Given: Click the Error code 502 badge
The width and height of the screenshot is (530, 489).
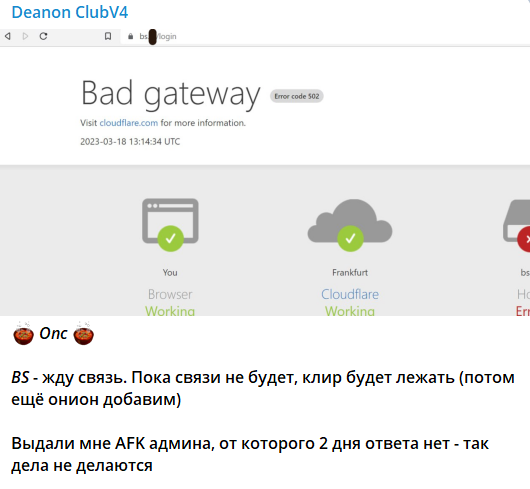Looking at the screenshot, I should tap(297, 96).
